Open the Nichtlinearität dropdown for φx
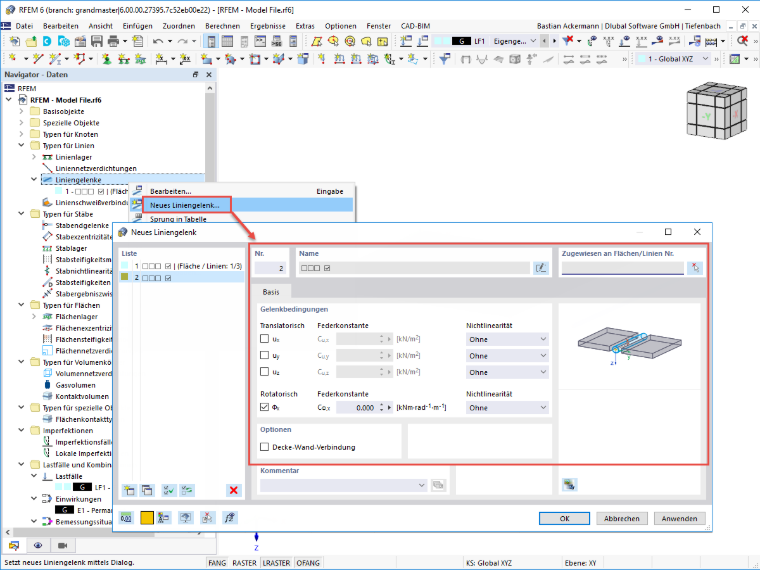The image size is (760, 570). tap(507, 408)
